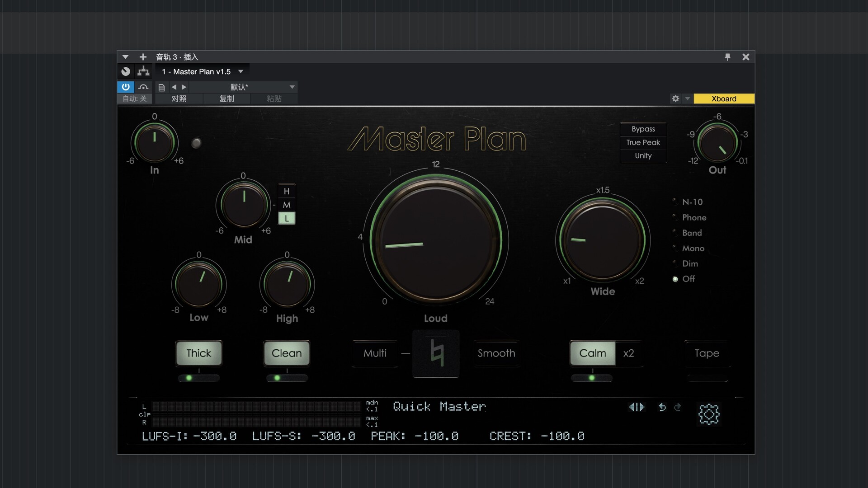The width and height of the screenshot is (868, 488).
Task: Toggle the Clean button
Action: tap(287, 353)
